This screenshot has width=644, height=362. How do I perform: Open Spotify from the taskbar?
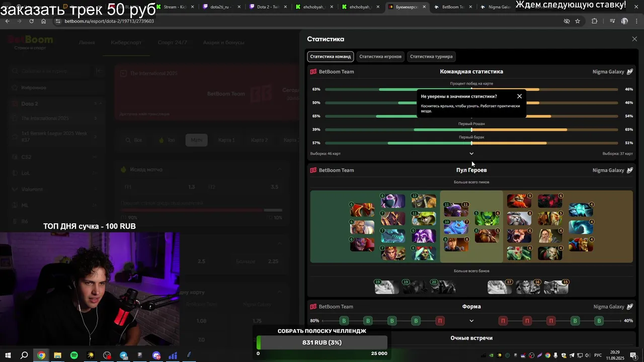74,355
